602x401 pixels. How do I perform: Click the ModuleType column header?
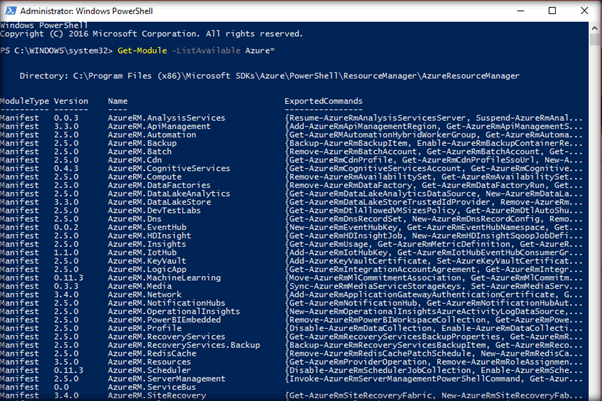tap(22, 101)
